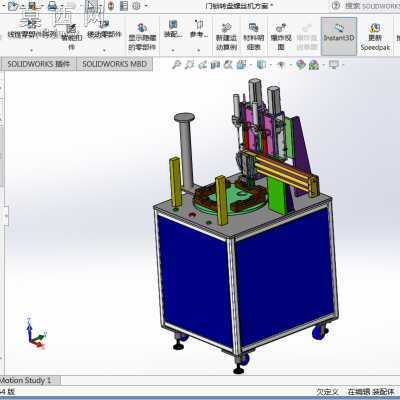Click the Help question mark icon
Screen dimensions: 400x400
pos(336,6)
